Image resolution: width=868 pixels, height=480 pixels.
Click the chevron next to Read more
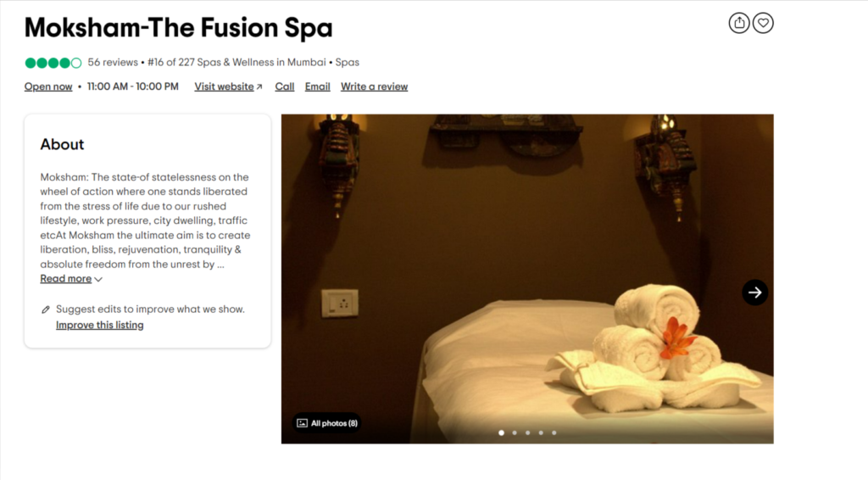[x=98, y=279]
